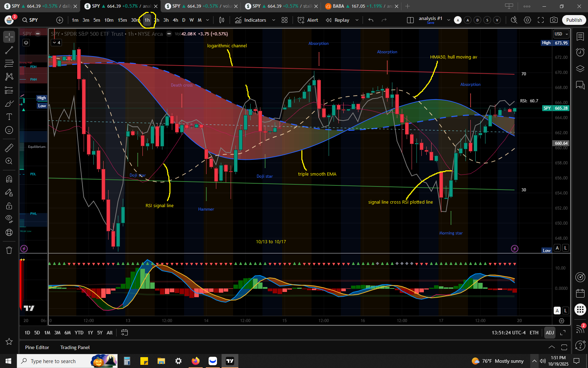Select the brush drawing tool
588x368 pixels.
click(x=9, y=104)
